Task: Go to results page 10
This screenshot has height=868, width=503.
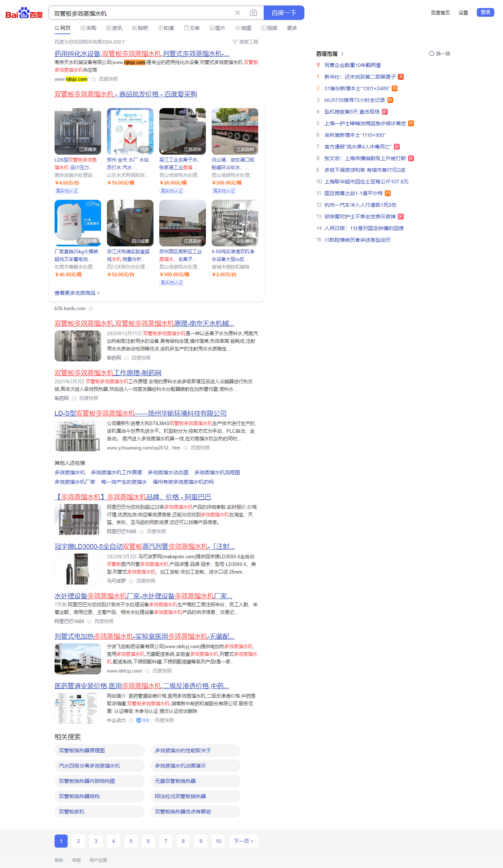Action: (x=218, y=841)
